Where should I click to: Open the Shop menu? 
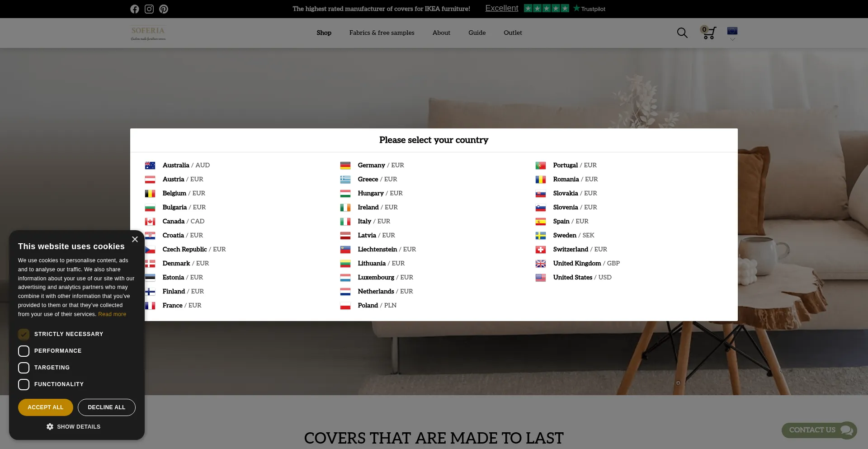click(324, 33)
